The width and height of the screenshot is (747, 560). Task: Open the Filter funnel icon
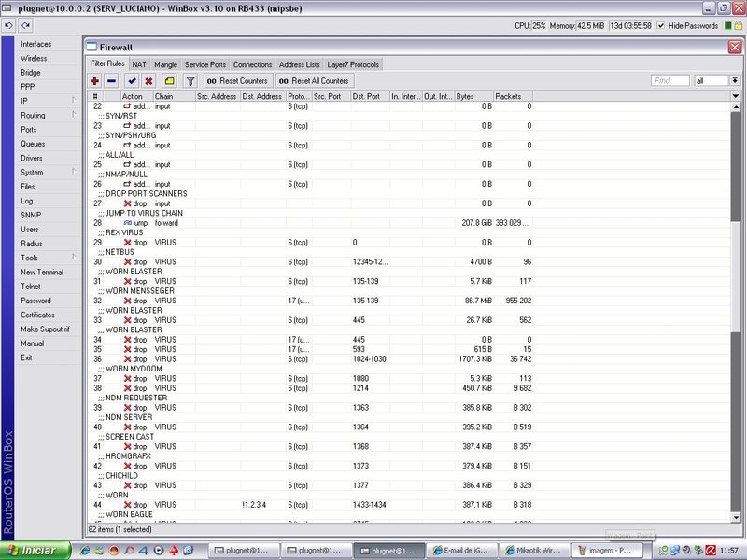(x=190, y=81)
